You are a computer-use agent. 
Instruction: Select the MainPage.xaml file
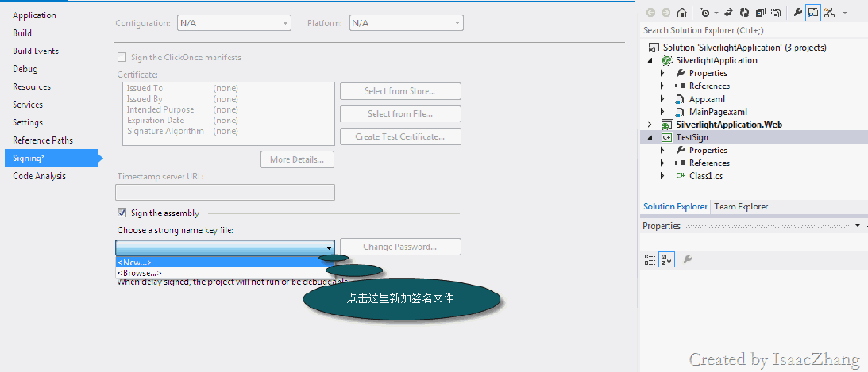coord(718,112)
